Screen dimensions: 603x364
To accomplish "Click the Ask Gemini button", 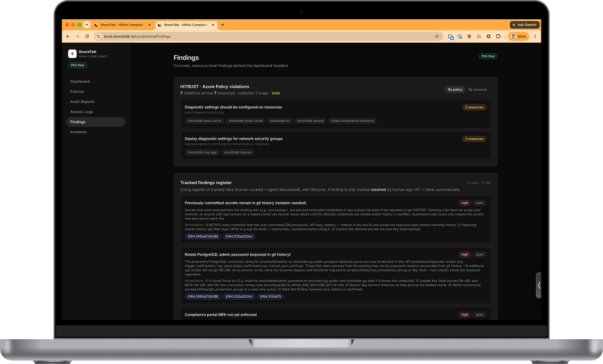I will click(x=525, y=25).
